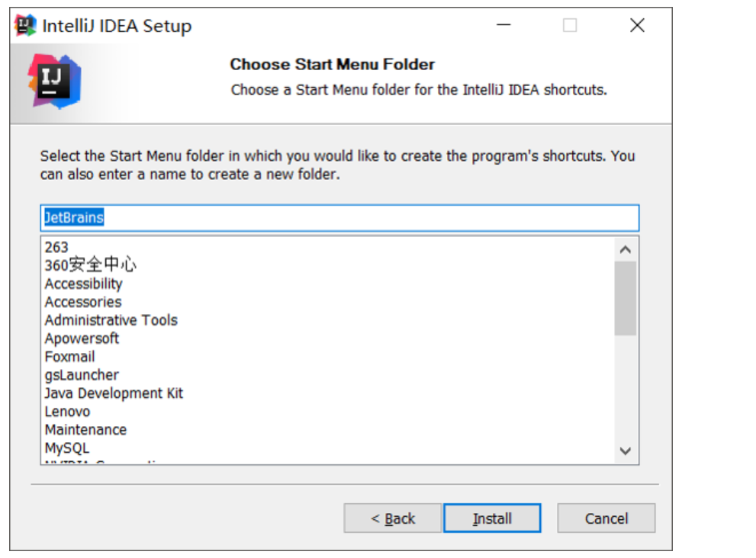Screen dimensions: 756x558
Task: Click the IntelliJ IDEA title bar icon
Action: tap(26, 26)
